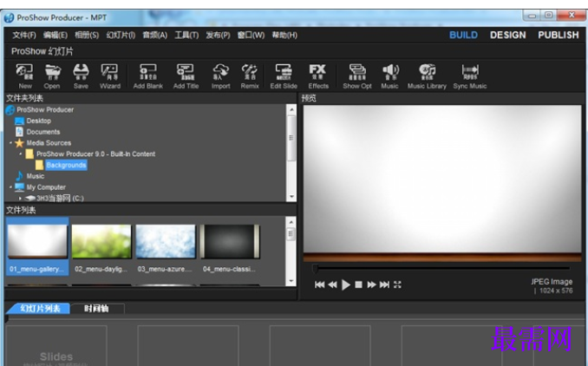Switch to DESIGN workspace
The height and width of the screenshot is (366, 588).
(507, 35)
